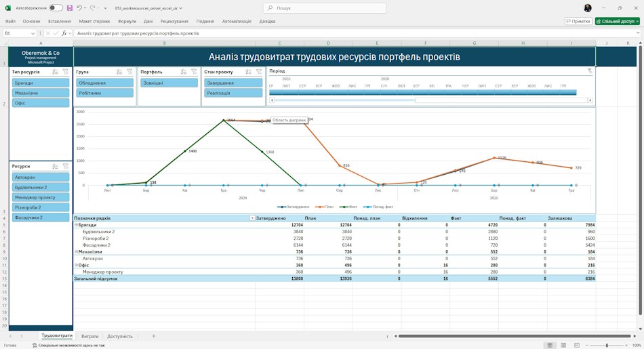Click the Період timeline scrollbar
Screen dimensions: 644x349
tap(430, 100)
